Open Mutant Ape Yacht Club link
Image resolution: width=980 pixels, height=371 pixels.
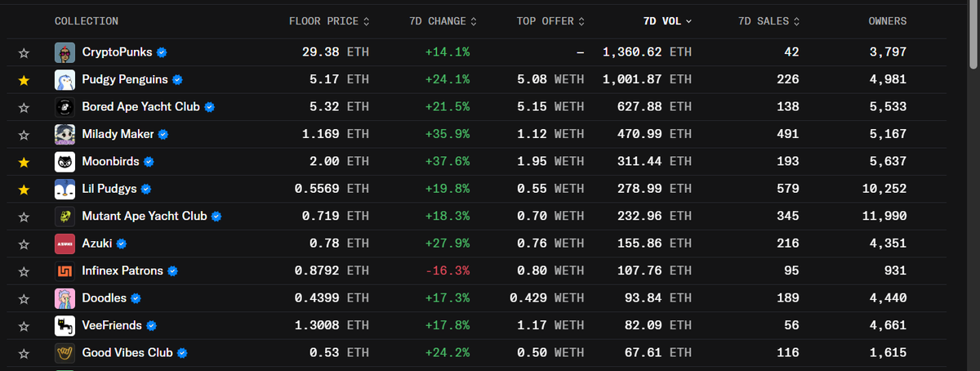(x=145, y=217)
